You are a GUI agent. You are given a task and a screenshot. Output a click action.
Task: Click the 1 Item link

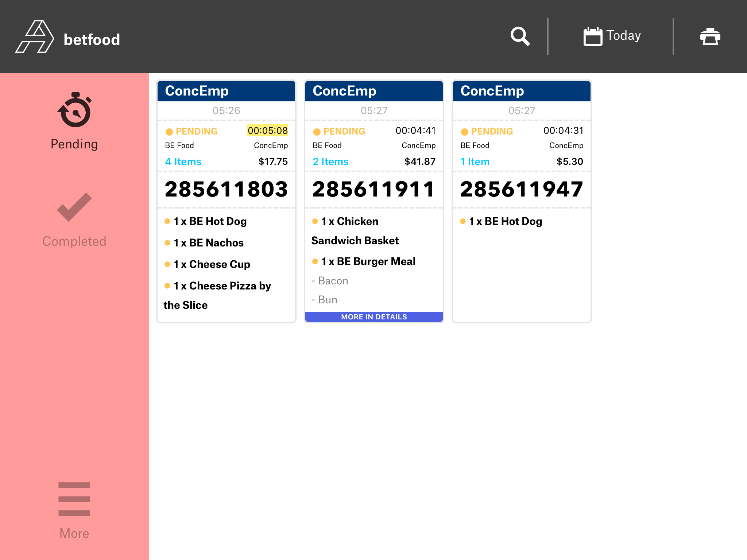pos(475,162)
